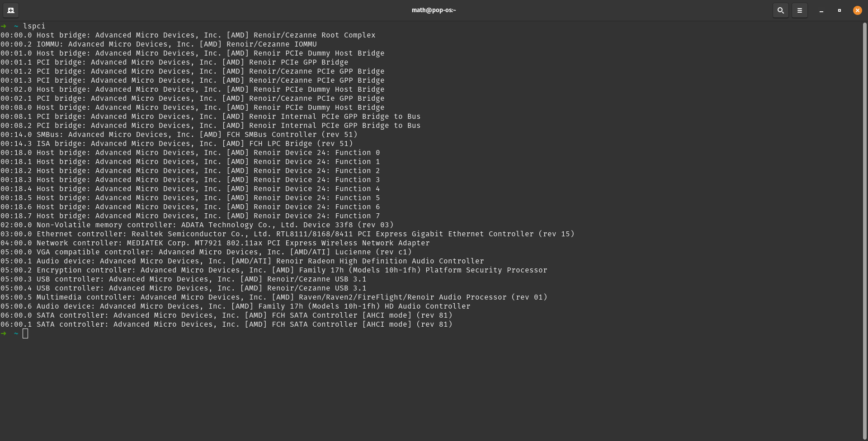Click the 00:08.1 Internal PCIe GPP Bridge line

[x=211, y=116]
